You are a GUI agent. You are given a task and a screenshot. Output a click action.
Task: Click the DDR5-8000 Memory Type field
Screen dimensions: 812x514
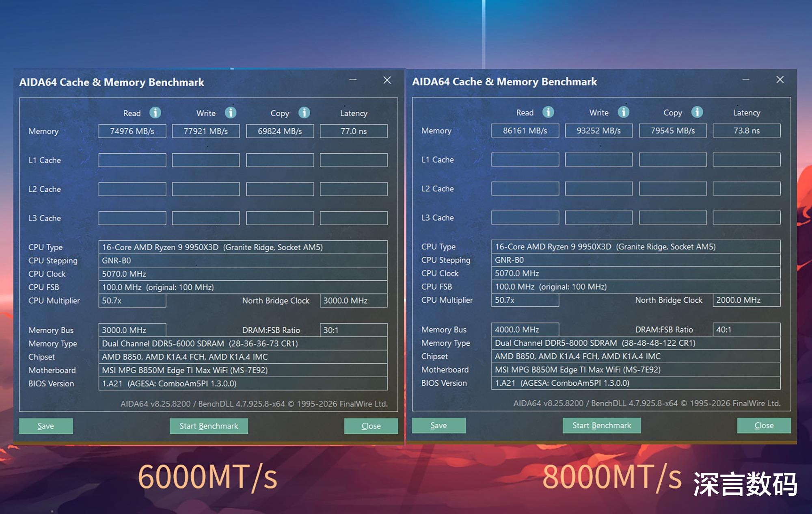tap(635, 343)
